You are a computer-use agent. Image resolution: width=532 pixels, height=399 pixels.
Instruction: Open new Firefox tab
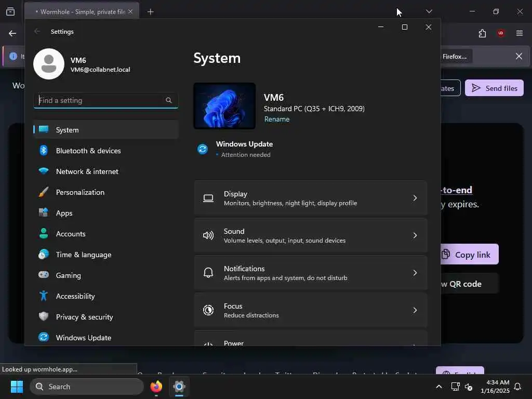pos(150,12)
